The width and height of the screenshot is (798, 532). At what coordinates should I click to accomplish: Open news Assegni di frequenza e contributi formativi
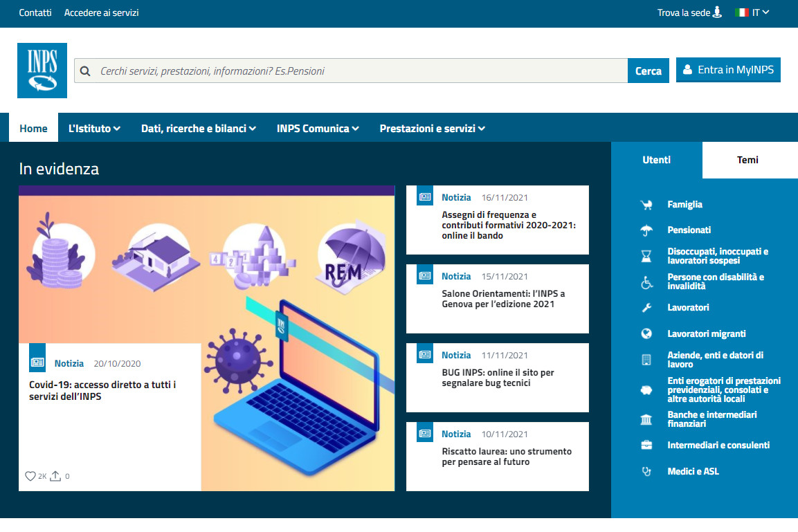[x=509, y=226]
